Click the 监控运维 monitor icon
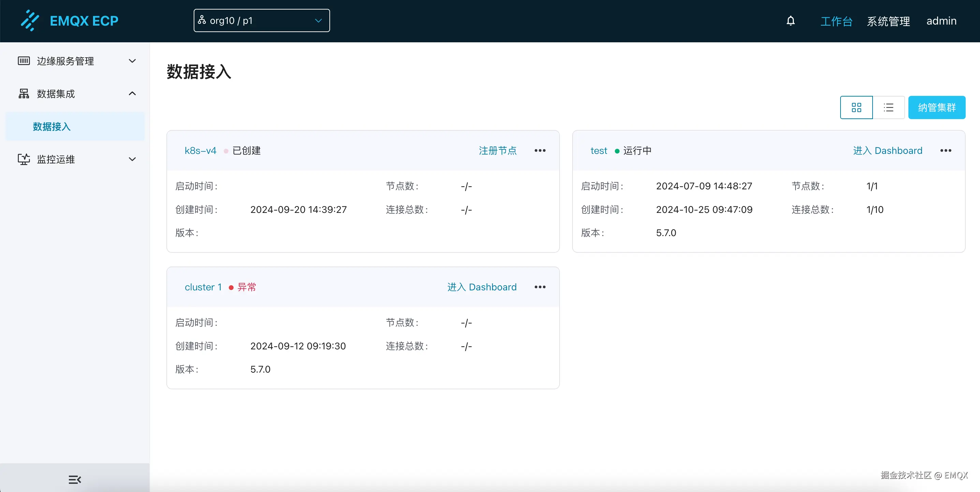The width and height of the screenshot is (980, 492). point(24,159)
